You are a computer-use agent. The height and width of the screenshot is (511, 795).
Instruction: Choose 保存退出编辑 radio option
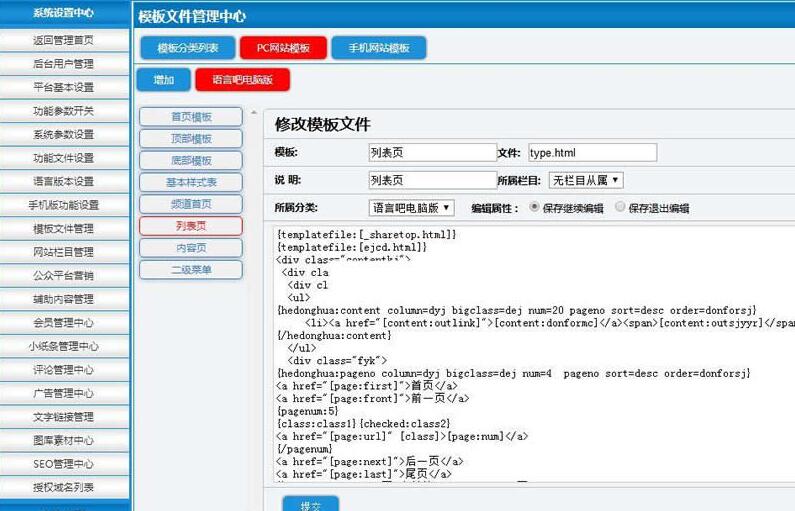(621, 208)
